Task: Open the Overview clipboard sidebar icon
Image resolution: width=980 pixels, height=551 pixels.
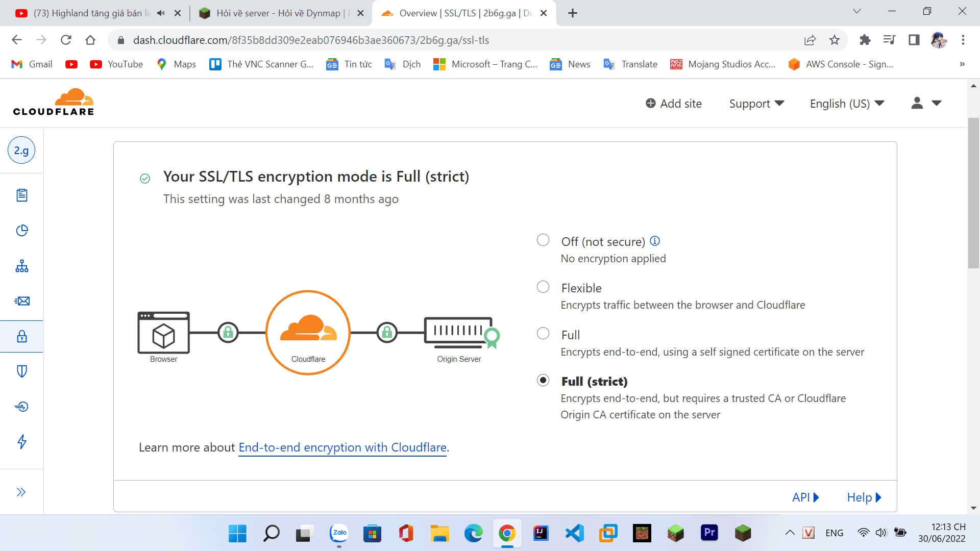Action: point(21,195)
